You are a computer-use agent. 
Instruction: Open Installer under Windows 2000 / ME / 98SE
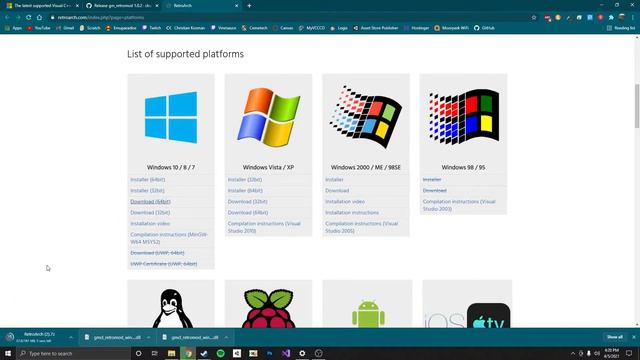click(x=334, y=180)
